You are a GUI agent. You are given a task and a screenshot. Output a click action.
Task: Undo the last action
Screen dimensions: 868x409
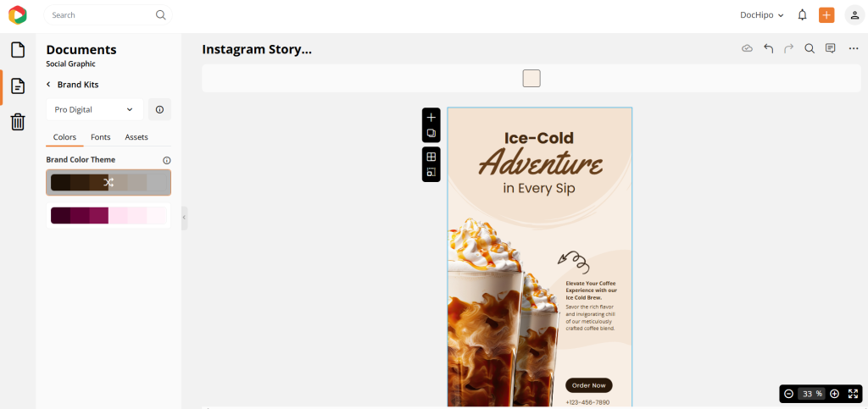coord(768,48)
